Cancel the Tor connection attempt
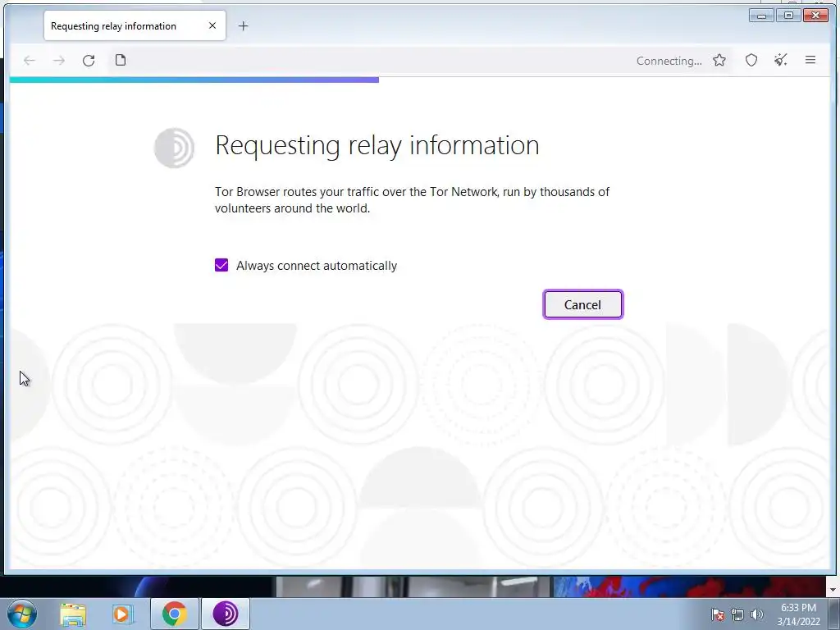Image resolution: width=840 pixels, height=630 pixels. pos(583,304)
